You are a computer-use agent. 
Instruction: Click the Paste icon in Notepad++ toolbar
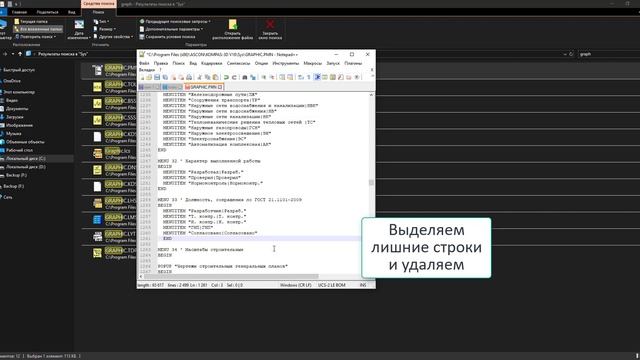[216, 77]
